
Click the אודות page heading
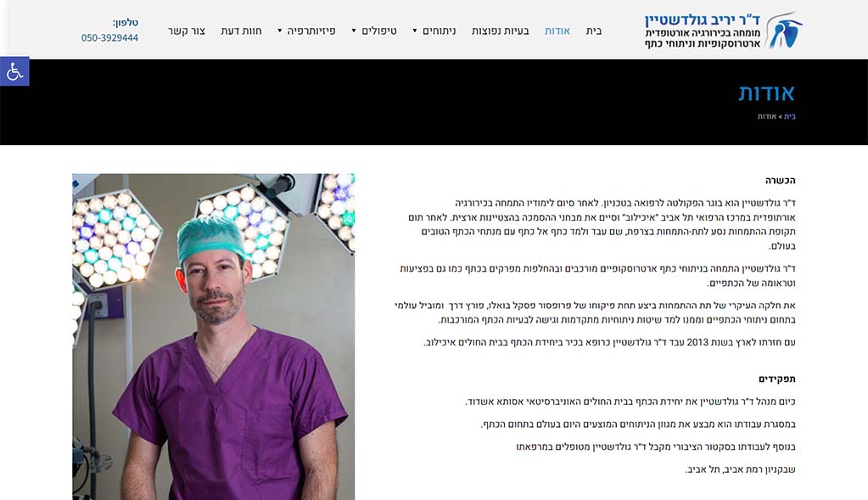coord(767,93)
